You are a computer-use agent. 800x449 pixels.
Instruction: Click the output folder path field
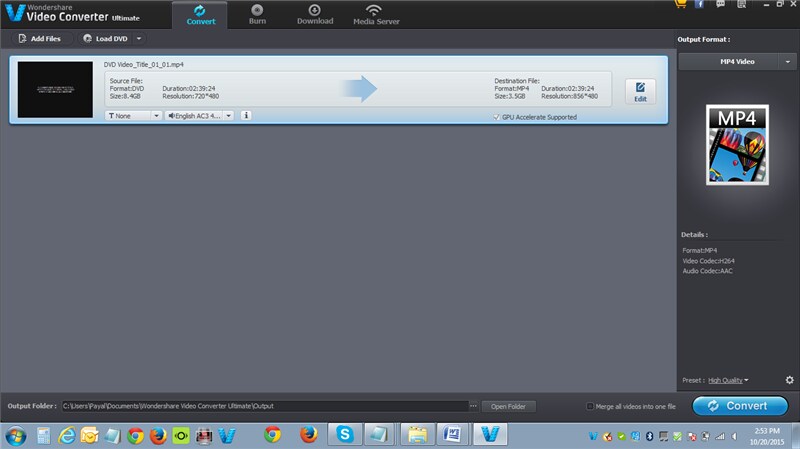click(265, 406)
